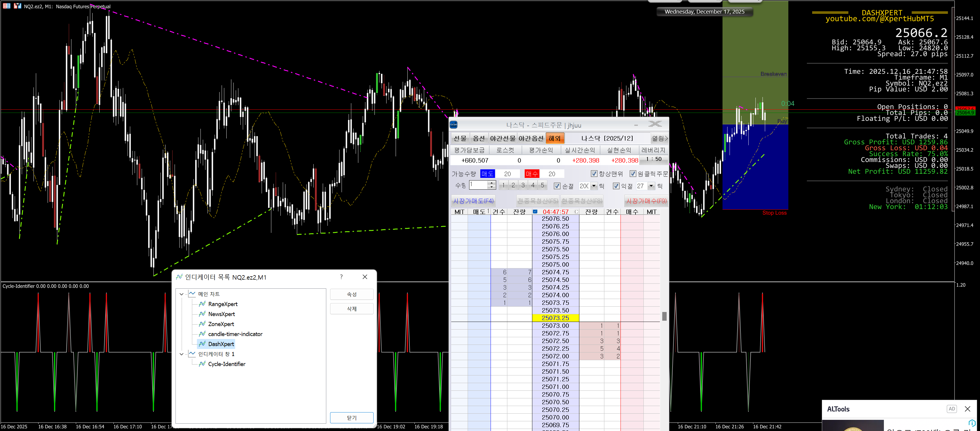
Task: Click the ZoneXpert indicator icon
Action: (x=202, y=324)
